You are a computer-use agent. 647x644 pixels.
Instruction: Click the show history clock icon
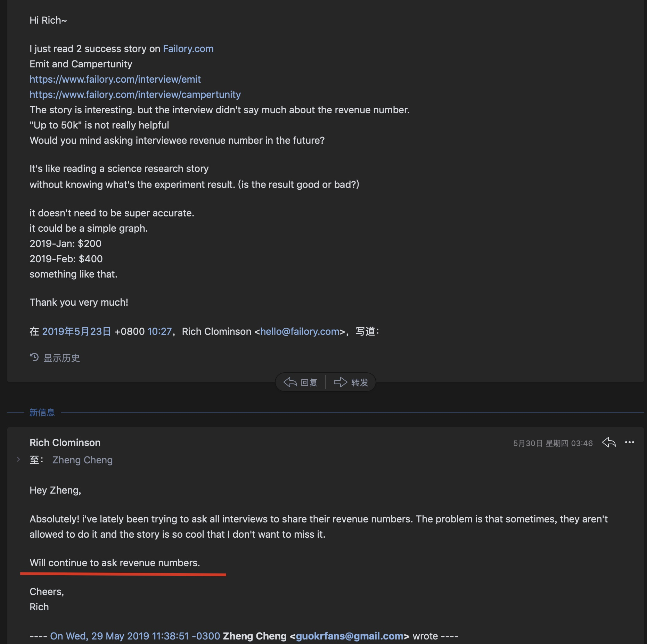(34, 357)
